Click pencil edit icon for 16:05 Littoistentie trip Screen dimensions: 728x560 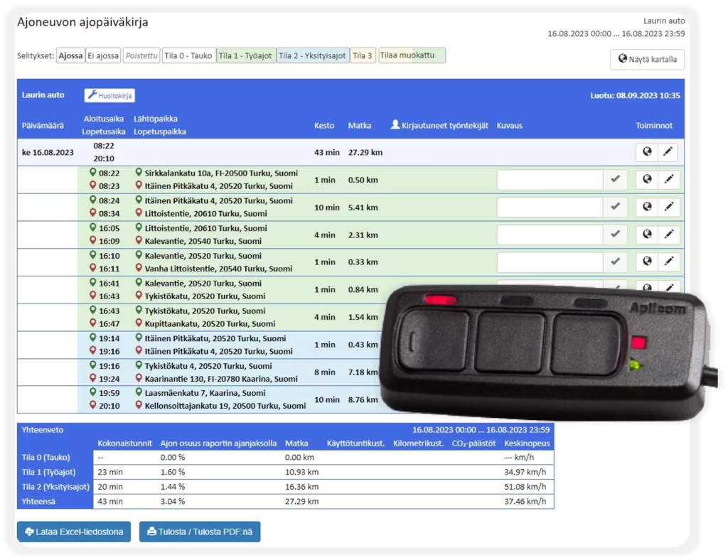click(668, 235)
